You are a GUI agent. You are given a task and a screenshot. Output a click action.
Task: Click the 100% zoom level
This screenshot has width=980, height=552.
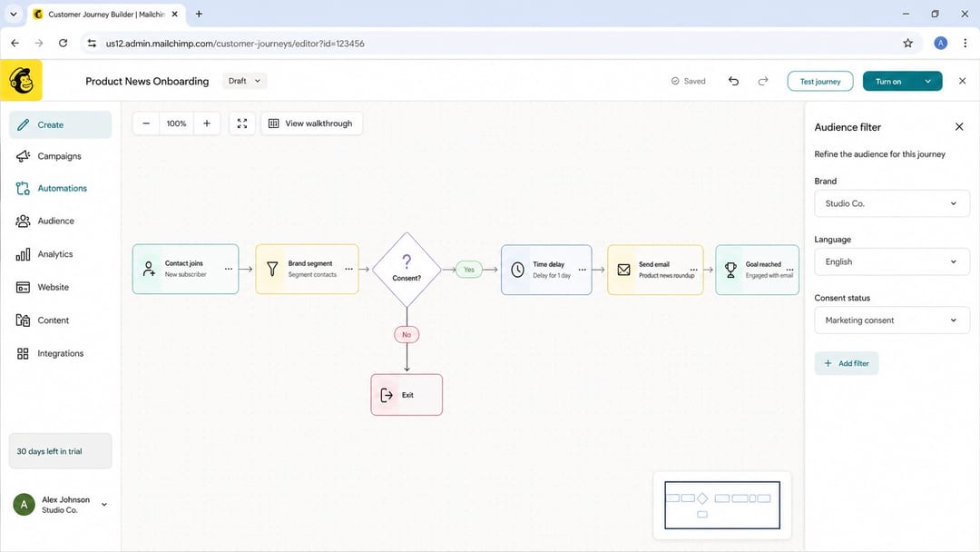[176, 123]
